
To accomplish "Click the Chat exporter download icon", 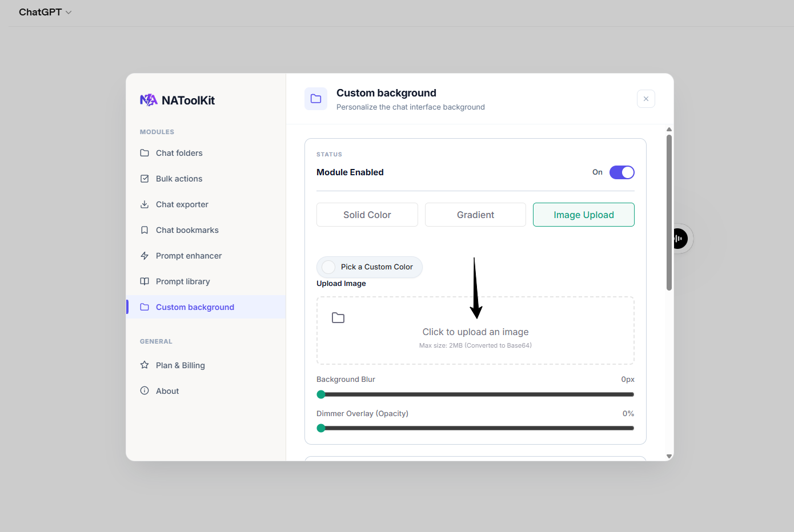I will click(145, 204).
